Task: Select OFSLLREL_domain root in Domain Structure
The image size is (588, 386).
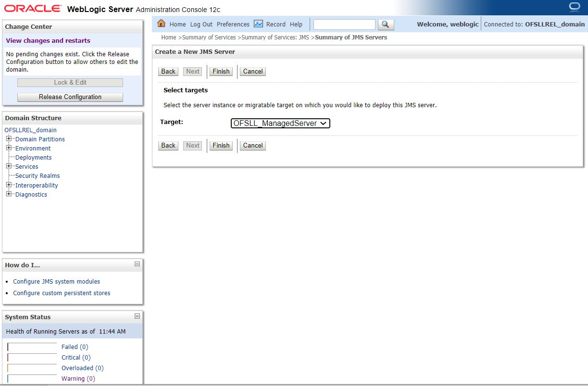Action: [x=30, y=130]
